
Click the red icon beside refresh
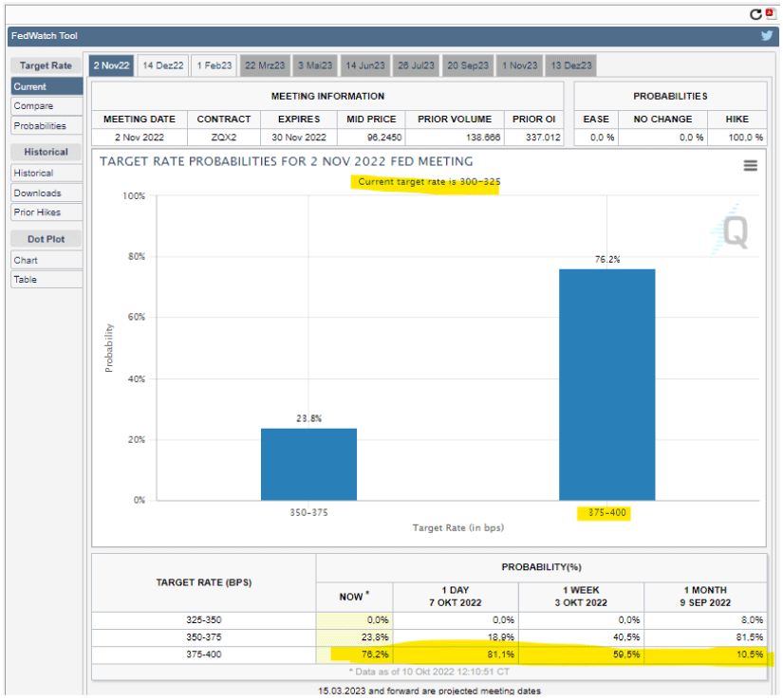point(770,14)
